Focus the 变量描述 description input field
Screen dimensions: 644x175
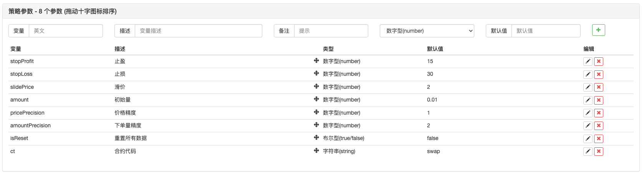click(x=198, y=31)
